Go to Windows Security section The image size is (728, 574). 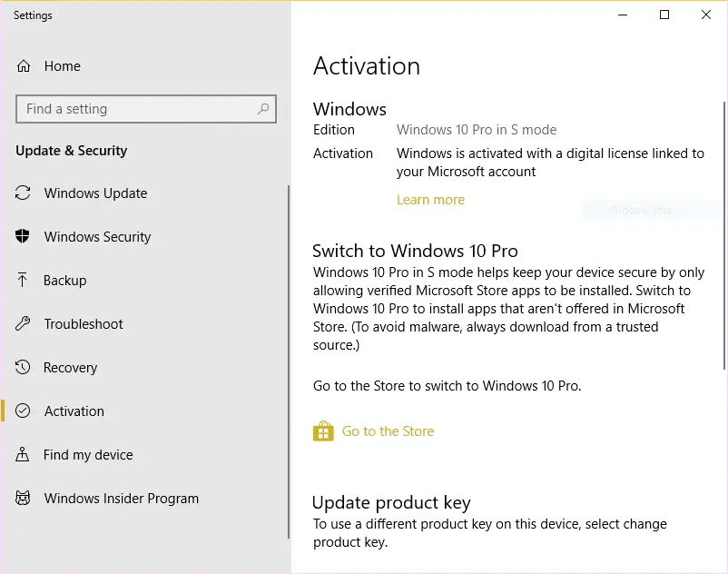[97, 236]
